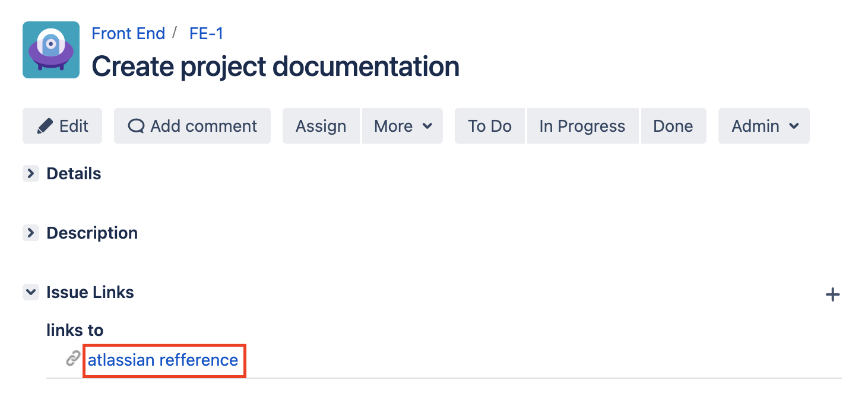
Task: Click the plus icon to add issue link
Action: click(x=833, y=294)
